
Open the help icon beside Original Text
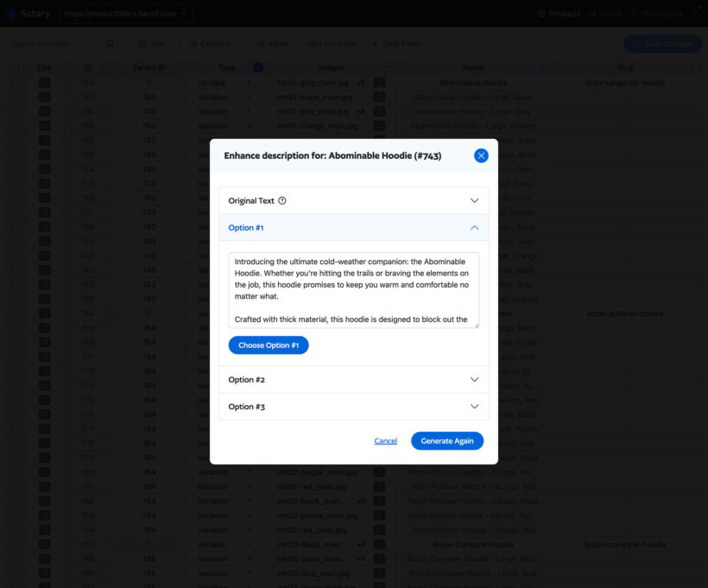284,199
